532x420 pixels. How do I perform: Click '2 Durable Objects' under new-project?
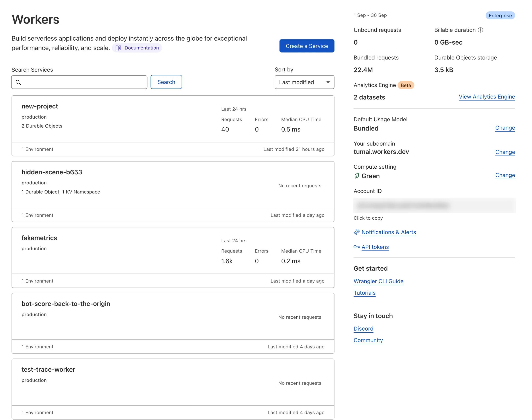pyautogui.click(x=42, y=126)
